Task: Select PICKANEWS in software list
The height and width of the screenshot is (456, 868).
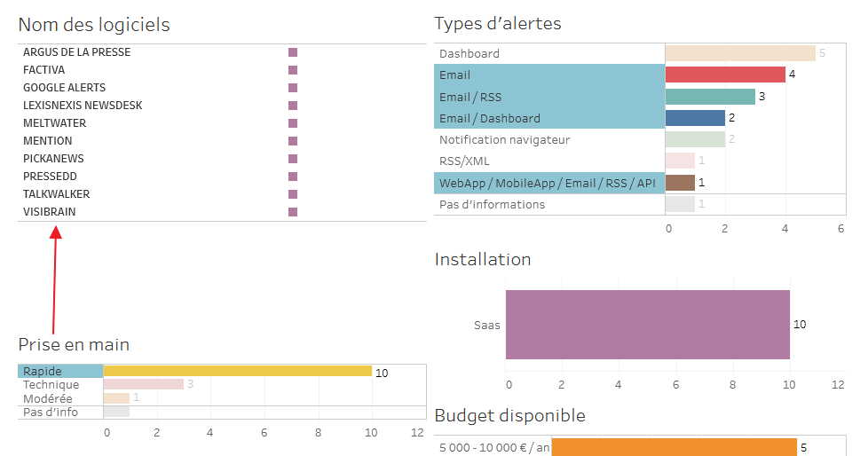Action: point(53,158)
